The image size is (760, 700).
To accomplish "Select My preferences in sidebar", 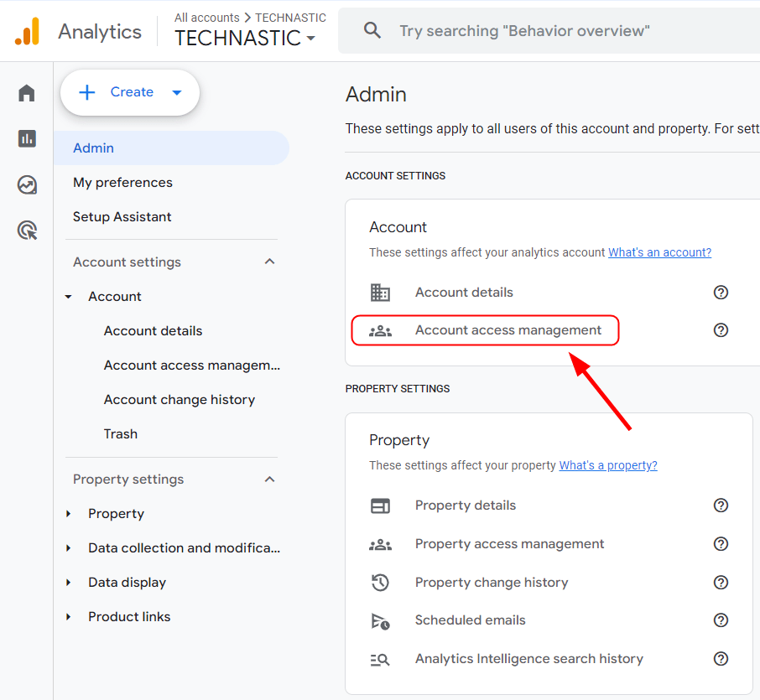I will (x=122, y=183).
